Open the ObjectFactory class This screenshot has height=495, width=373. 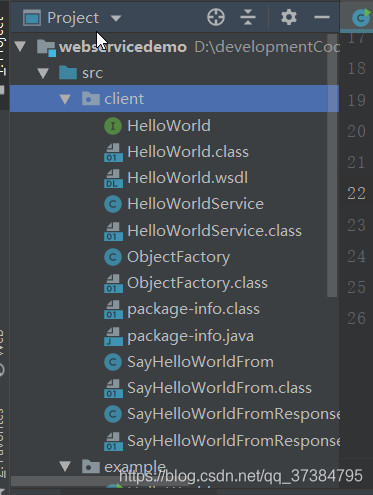(179, 257)
